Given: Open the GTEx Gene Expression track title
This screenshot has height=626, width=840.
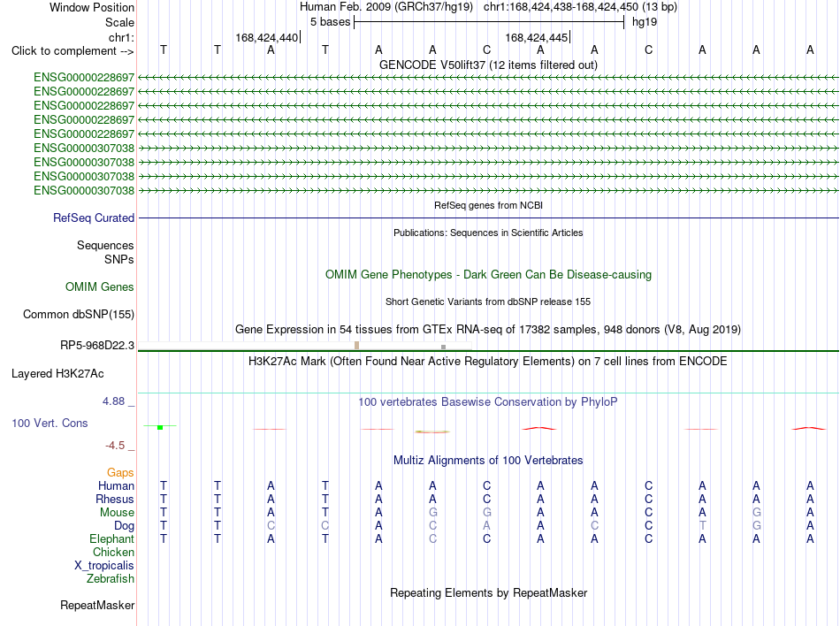Looking at the screenshot, I should pos(488,329).
